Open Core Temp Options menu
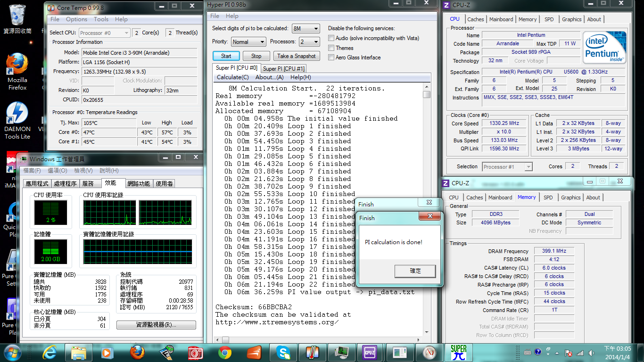Viewport: 644px width, 362px height. click(76, 19)
